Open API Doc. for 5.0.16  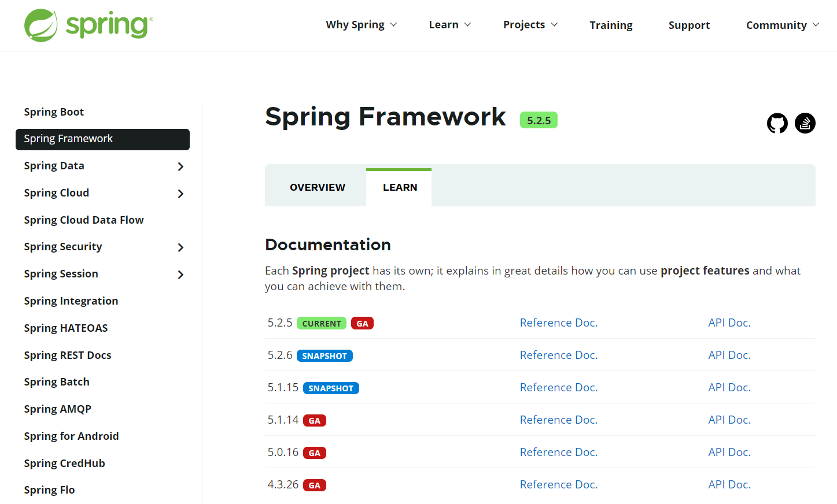(x=729, y=452)
